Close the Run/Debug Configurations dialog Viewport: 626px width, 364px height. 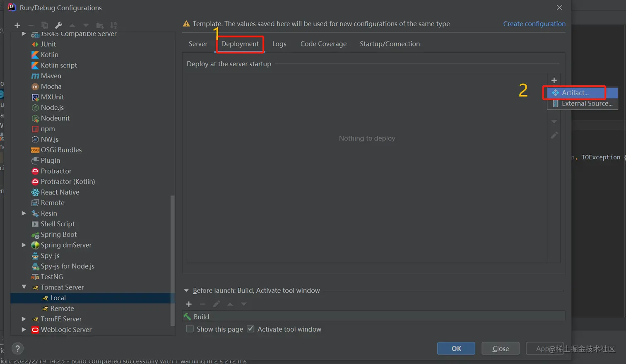pos(559,7)
